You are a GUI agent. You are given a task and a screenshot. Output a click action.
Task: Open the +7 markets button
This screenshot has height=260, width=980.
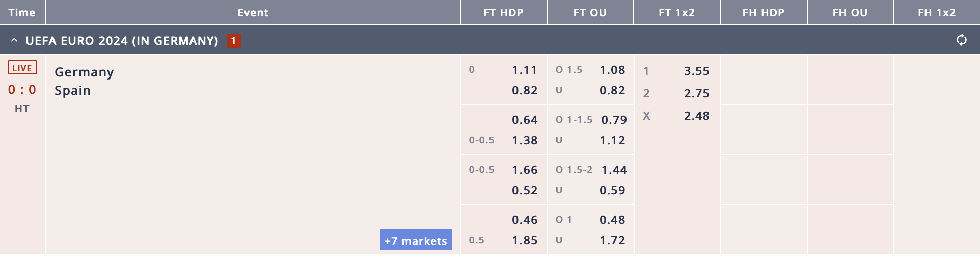pyautogui.click(x=416, y=240)
